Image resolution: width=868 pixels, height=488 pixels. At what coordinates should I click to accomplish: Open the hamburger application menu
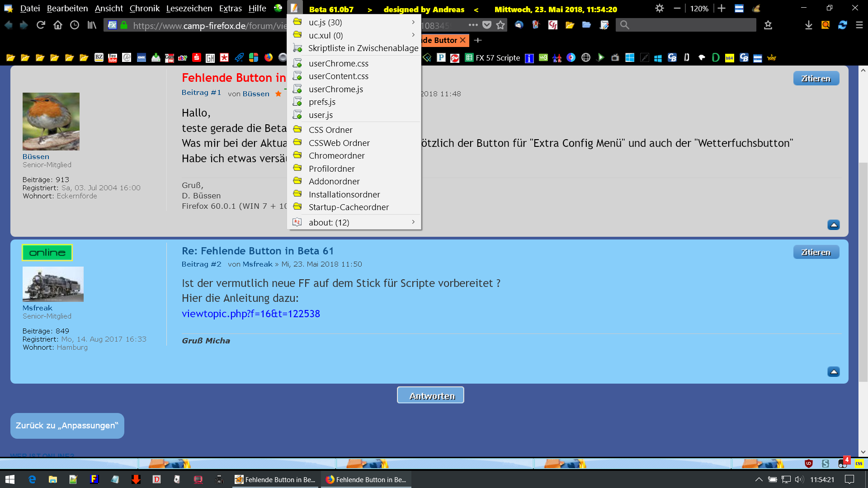[859, 25]
